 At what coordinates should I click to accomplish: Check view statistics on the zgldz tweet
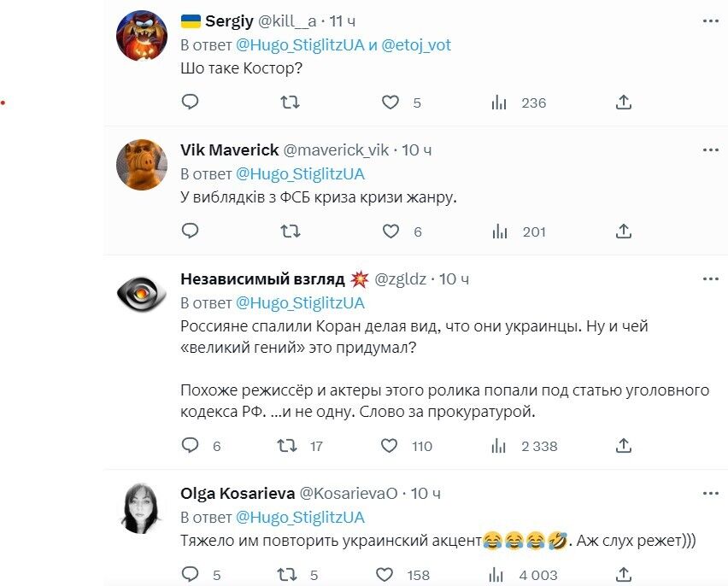(x=497, y=446)
